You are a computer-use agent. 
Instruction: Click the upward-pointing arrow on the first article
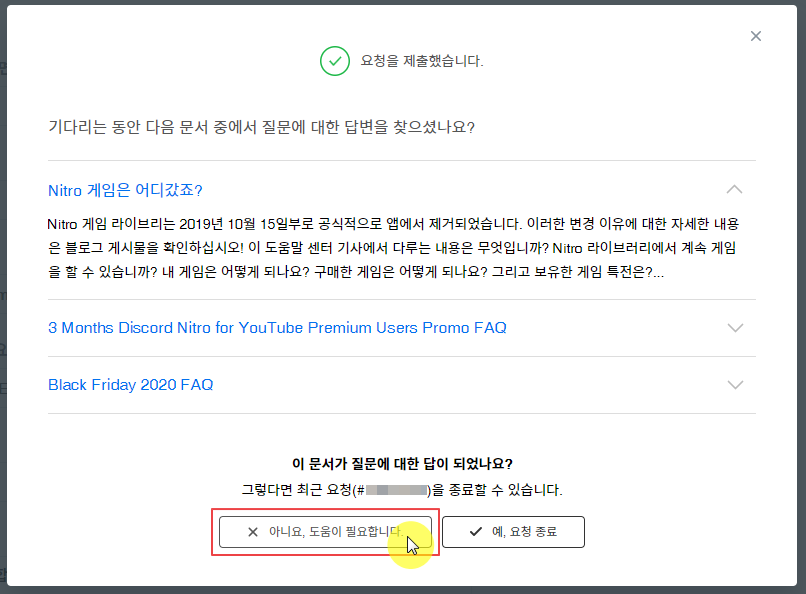(736, 189)
